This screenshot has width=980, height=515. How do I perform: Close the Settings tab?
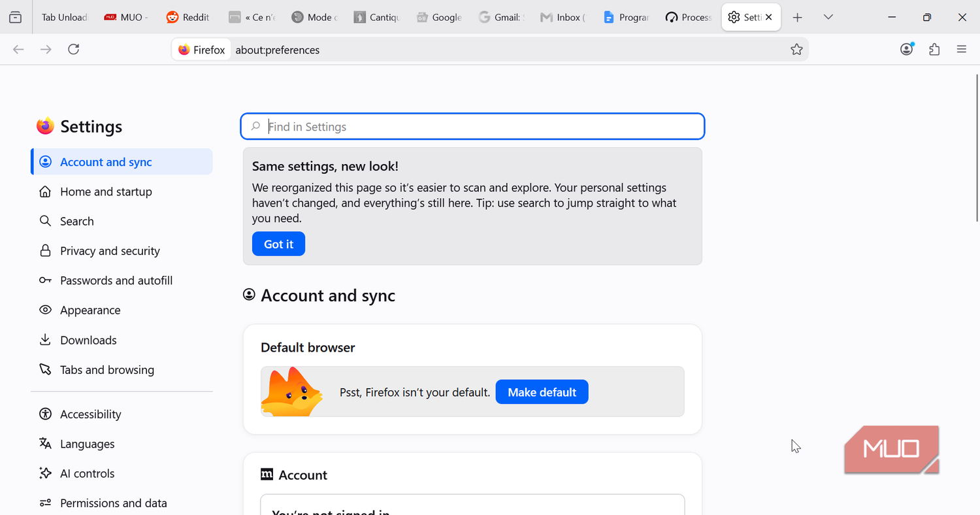click(769, 18)
